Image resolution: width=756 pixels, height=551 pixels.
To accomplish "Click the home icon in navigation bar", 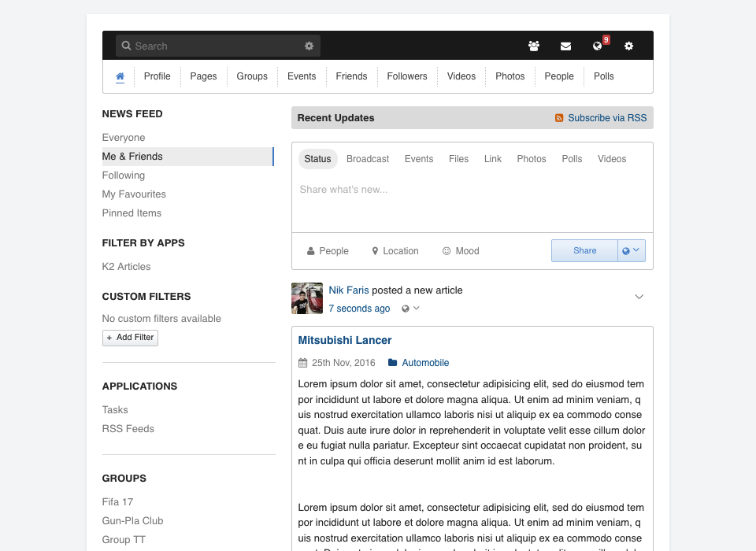I will (120, 76).
